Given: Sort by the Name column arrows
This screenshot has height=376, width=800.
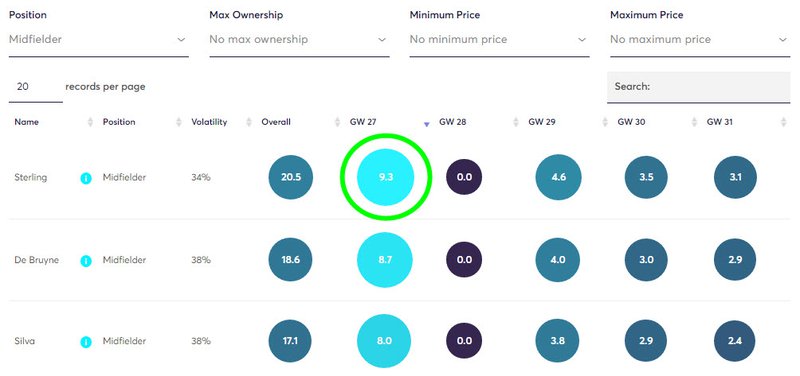Looking at the screenshot, I should point(90,122).
